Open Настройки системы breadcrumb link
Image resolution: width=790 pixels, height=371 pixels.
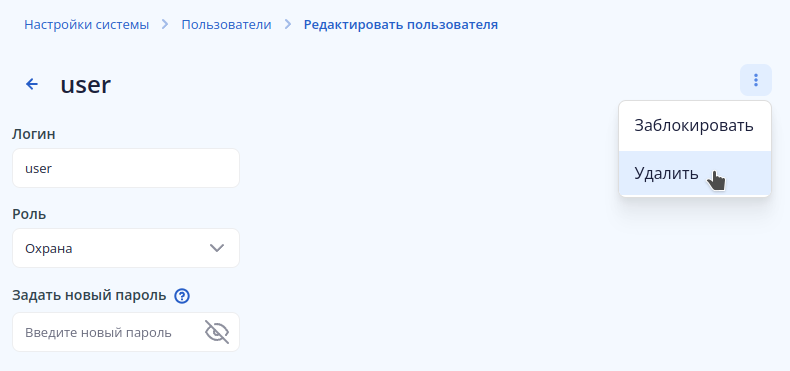(x=87, y=25)
